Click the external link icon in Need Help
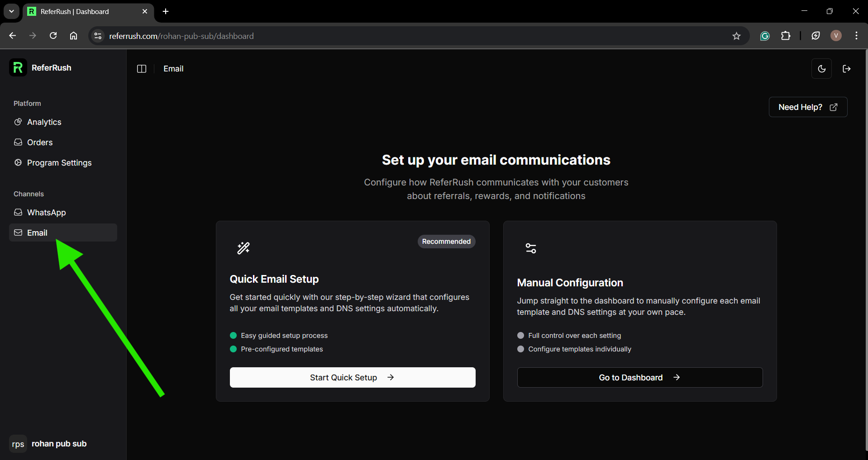This screenshot has width=868, height=460. click(x=834, y=107)
